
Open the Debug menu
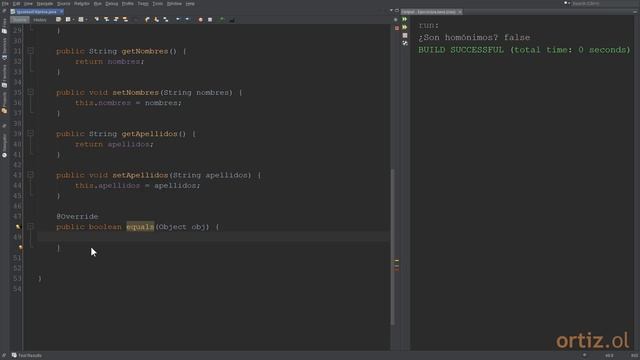111,4
